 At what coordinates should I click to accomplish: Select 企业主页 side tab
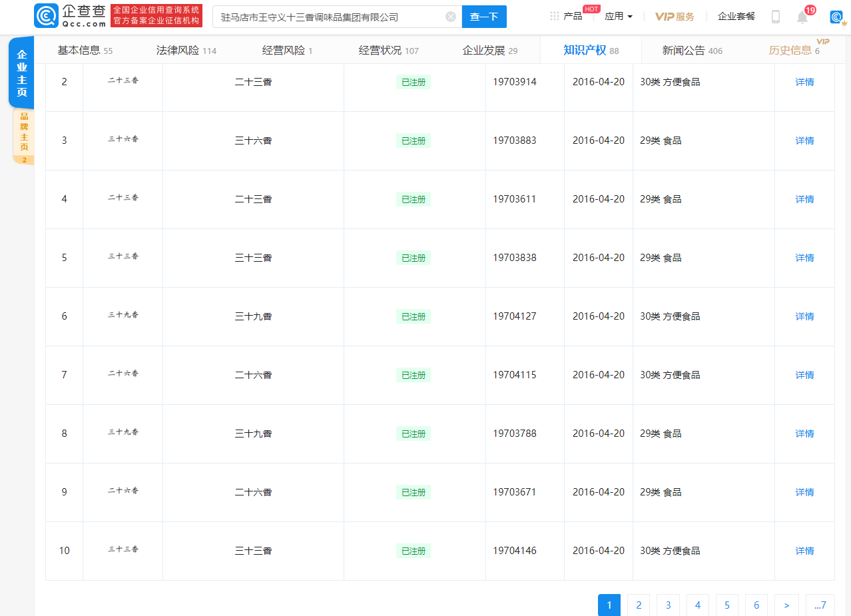click(x=22, y=73)
